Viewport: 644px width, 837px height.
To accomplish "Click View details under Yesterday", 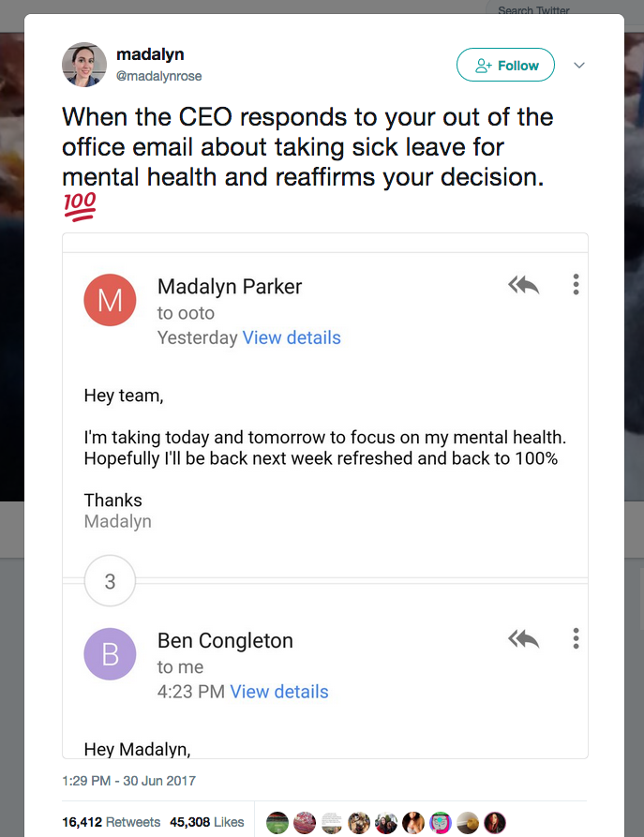I will [x=292, y=337].
